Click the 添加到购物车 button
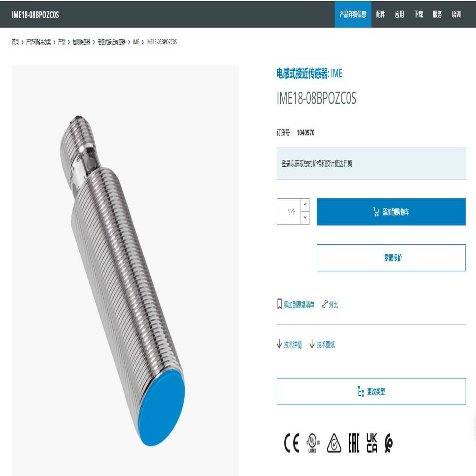The width and height of the screenshot is (476, 476). pyautogui.click(x=391, y=212)
